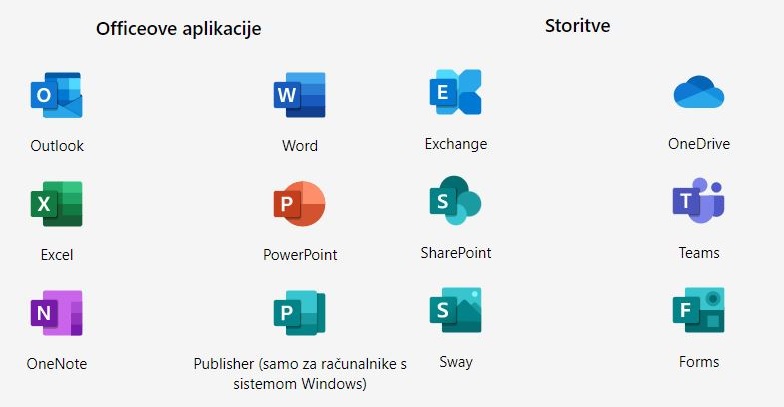Click the "OneNote" label
The image size is (784, 407).
coord(57,364)
